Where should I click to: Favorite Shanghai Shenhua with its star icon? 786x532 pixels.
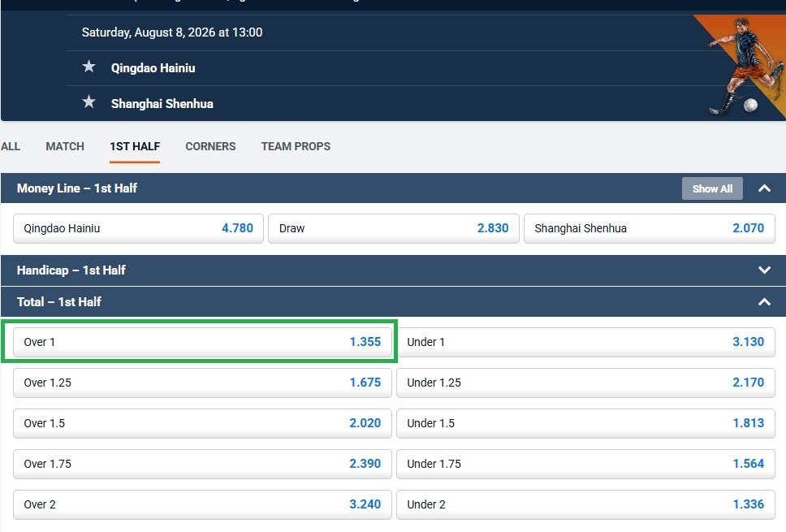89,102
